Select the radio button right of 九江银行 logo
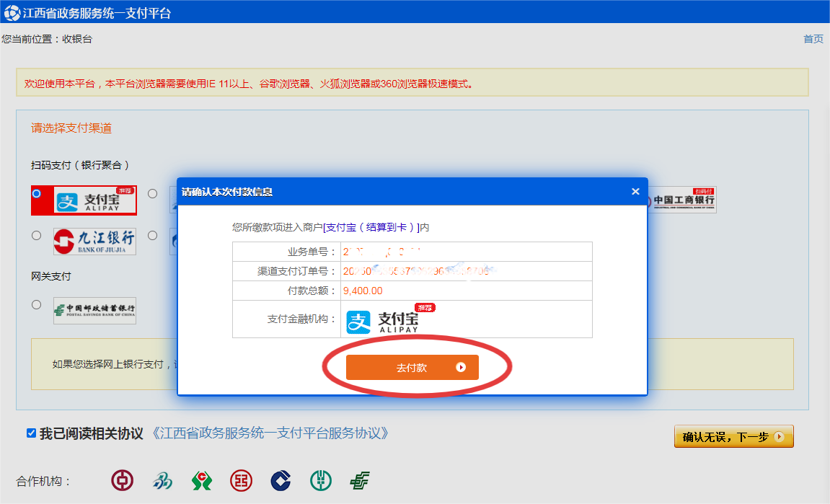 (152, 235)
